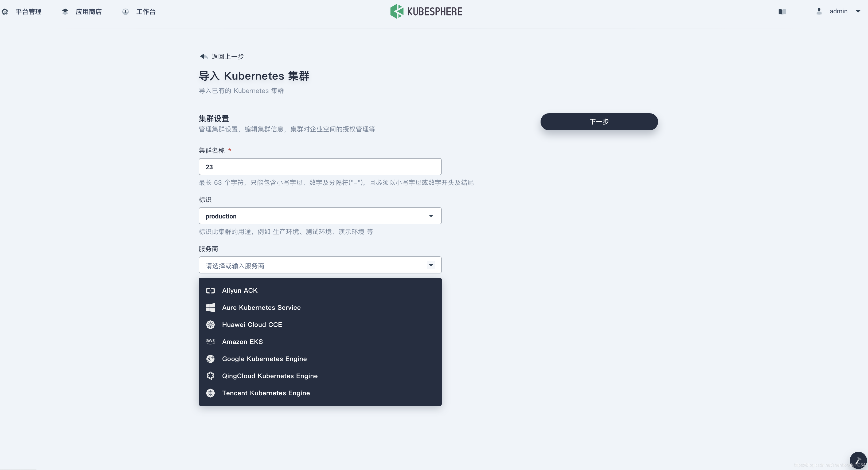Click the back arrow icon 返回上一步
This screenshot has height=470, width=868.
(204, 56)
